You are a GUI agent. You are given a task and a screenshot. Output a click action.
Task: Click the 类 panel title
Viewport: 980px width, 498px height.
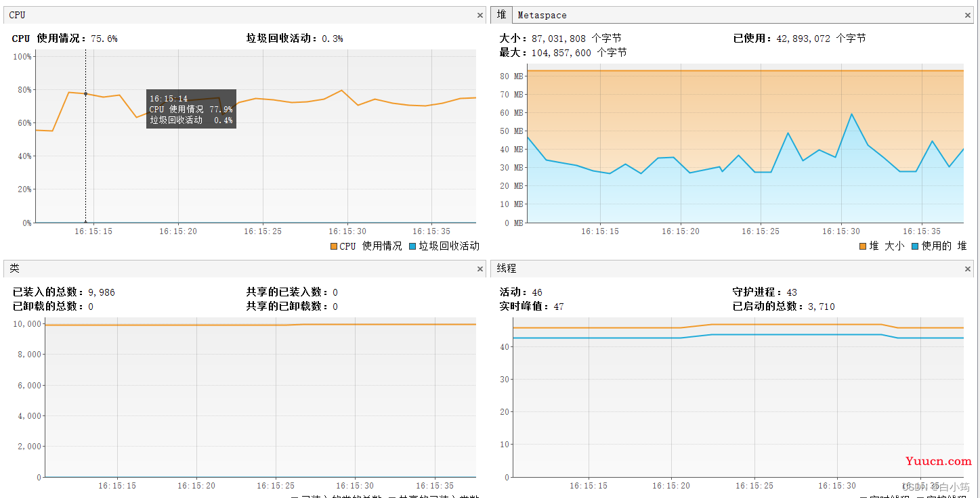15,269
